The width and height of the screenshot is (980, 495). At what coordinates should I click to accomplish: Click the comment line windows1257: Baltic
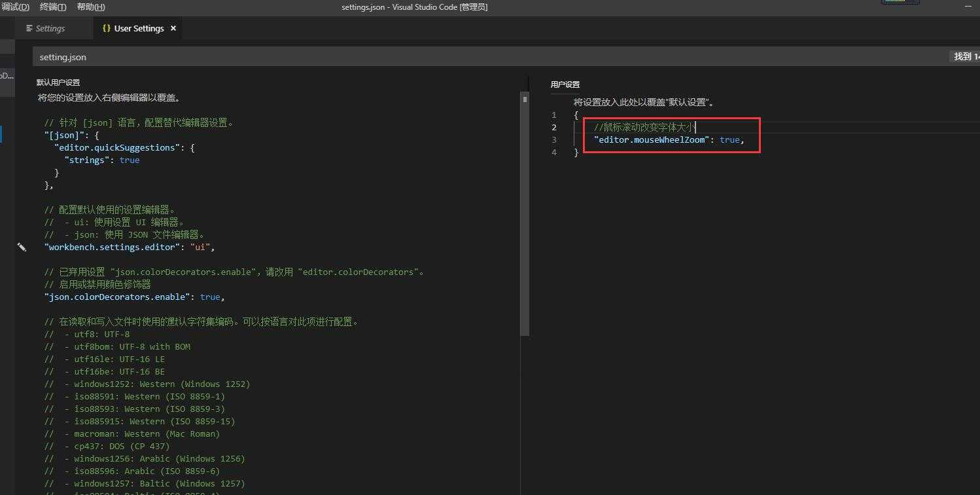pyautogui.click(x=145, y=483)
